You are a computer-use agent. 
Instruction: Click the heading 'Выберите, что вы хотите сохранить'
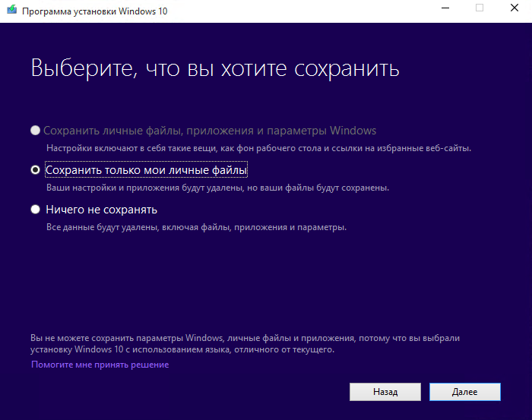tap(215, 68)
